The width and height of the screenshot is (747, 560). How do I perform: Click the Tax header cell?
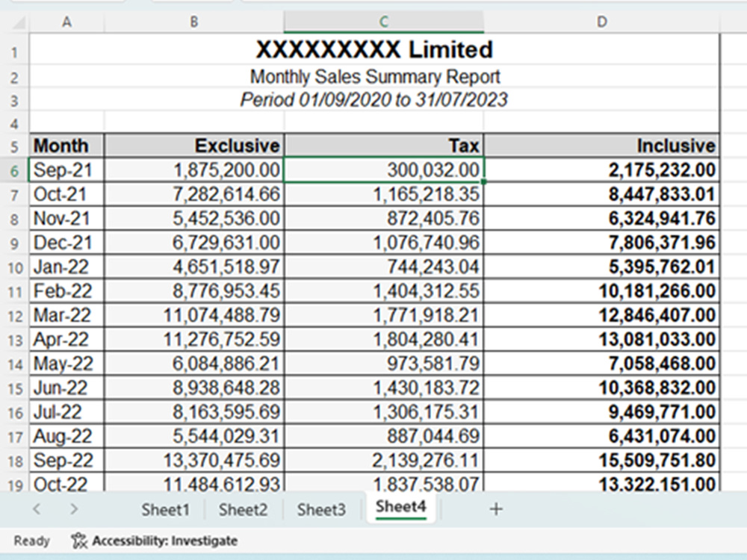384,146
